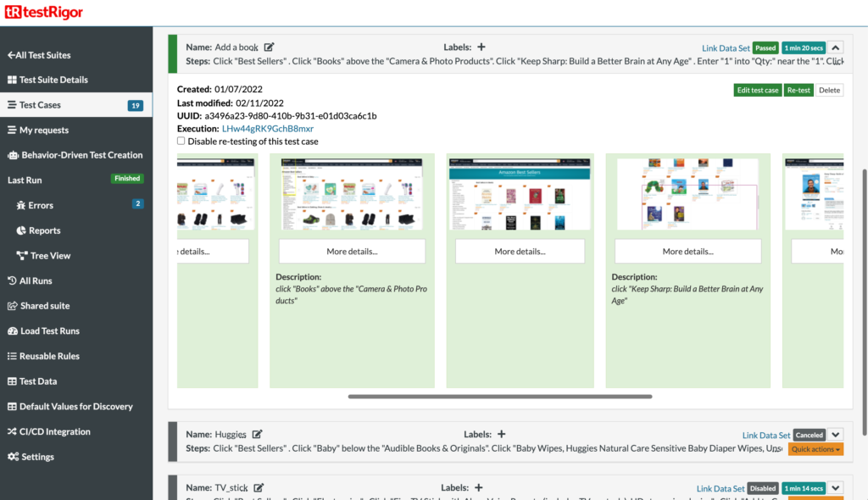This screenshot has width=868, height=500.
Task: Click the Load Test Runs gauge icon
Action: 12,331
